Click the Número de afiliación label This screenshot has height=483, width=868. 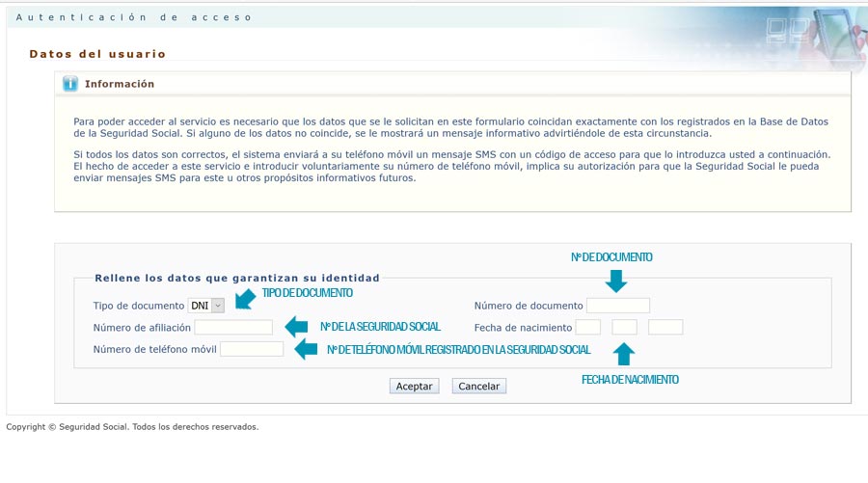pyautogui.click(x=142, y=328)
